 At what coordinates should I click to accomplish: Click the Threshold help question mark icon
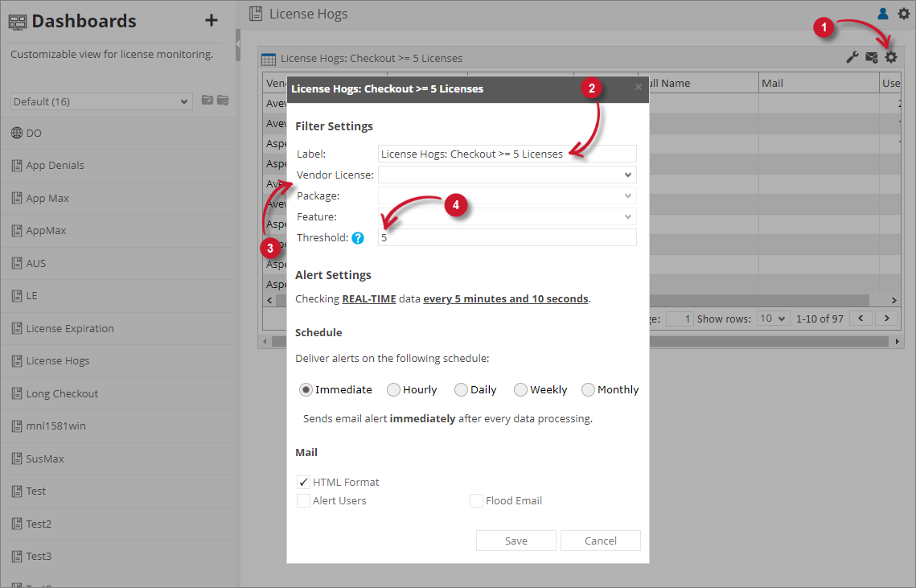click(x=358, y=238)
